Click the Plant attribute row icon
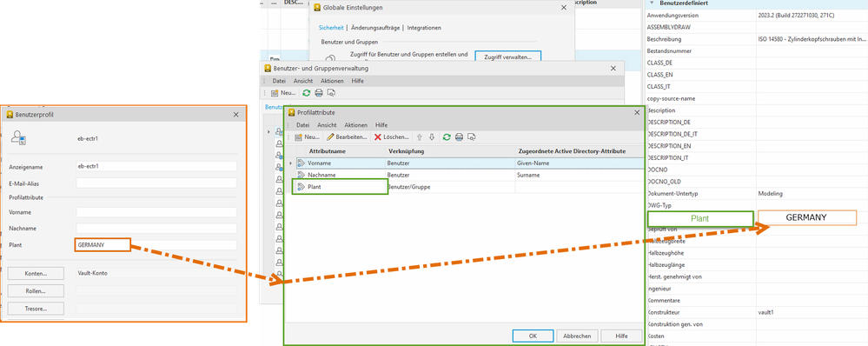The image size is (868, 346). pos(301,187)
